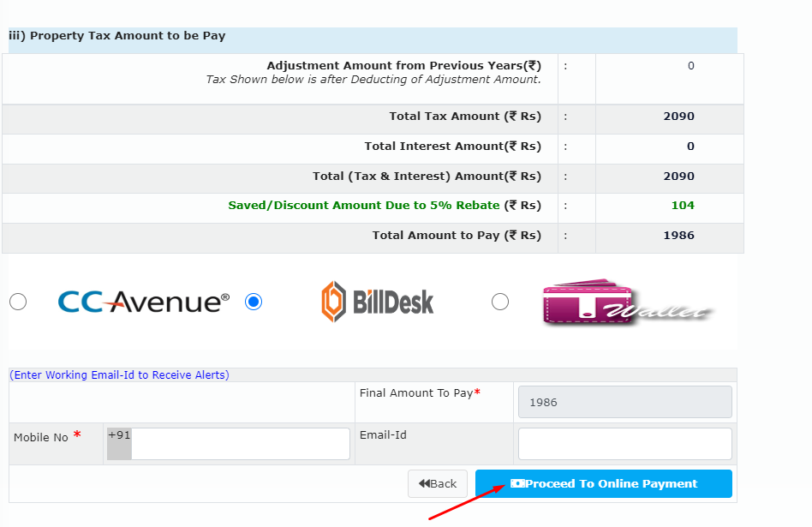Click the Final Amount To Pay field showing 1986
Screen dimensions: 812x527
click(624, 401)
